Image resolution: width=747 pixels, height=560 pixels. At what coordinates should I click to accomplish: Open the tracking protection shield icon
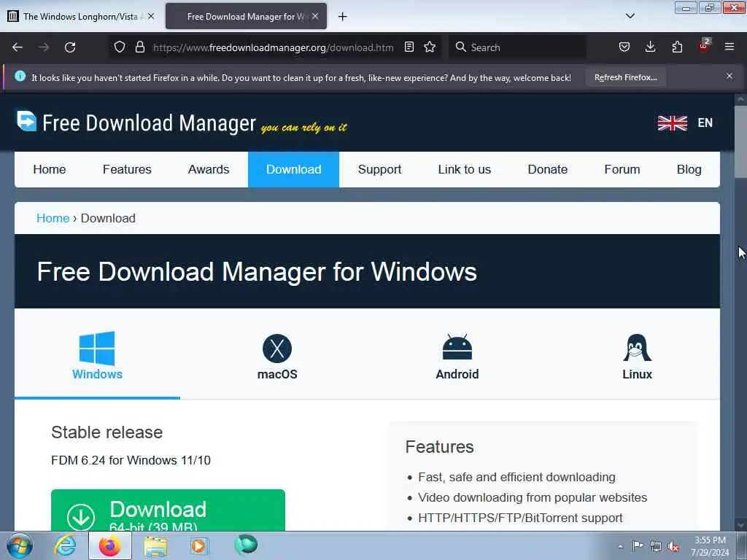[x=120, y=47]
